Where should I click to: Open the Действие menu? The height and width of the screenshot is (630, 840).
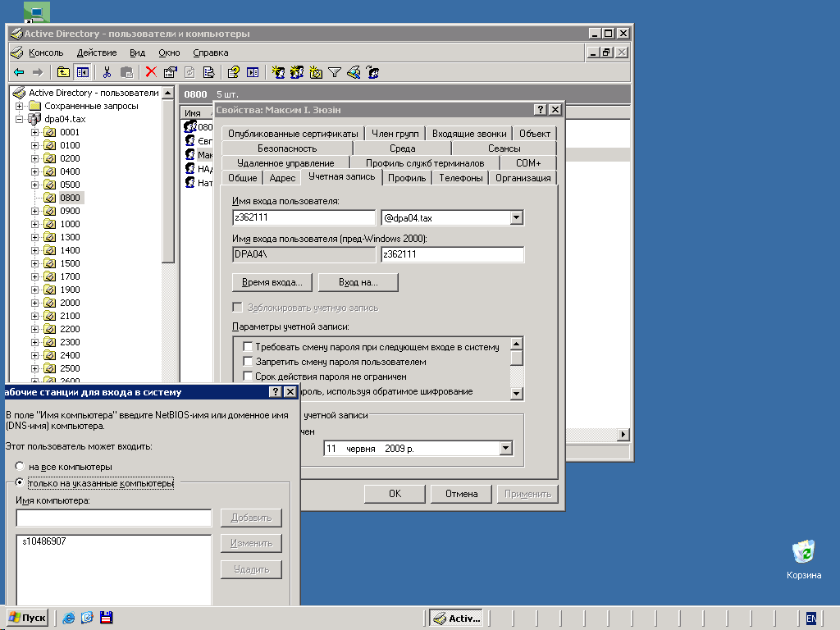pos(96,52)
